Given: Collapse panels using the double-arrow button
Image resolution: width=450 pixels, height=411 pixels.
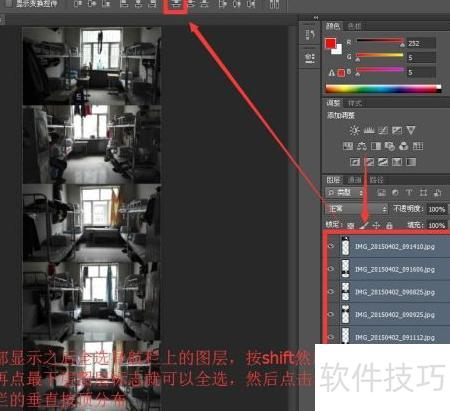Looking at the screenshot, I should click(x=316, y=18).
